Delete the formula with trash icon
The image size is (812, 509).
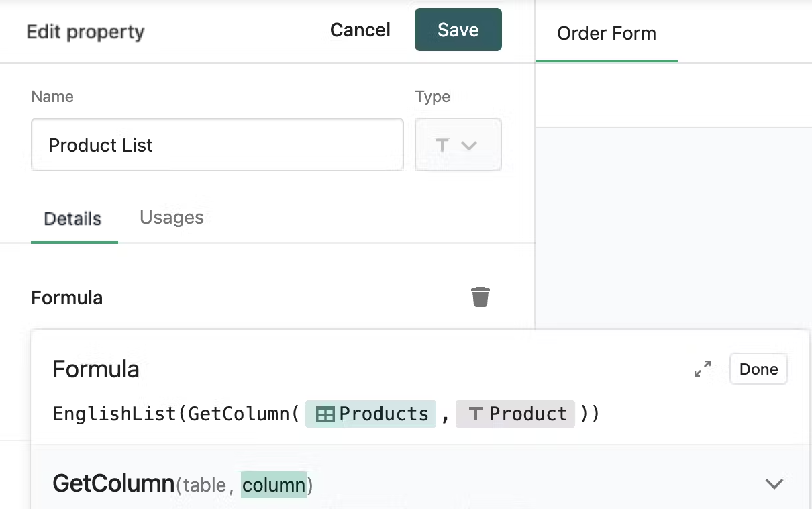pos(480,297)
